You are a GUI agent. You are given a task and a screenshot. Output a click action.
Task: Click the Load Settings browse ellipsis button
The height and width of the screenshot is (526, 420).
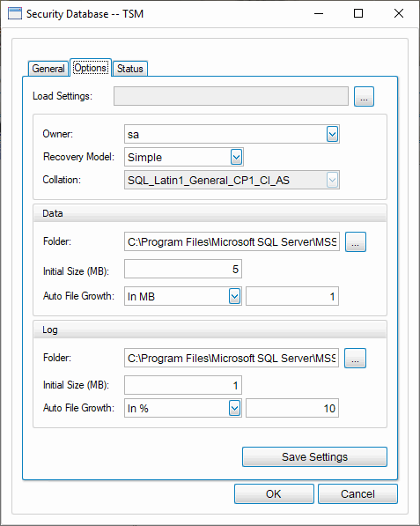point(364,97)
